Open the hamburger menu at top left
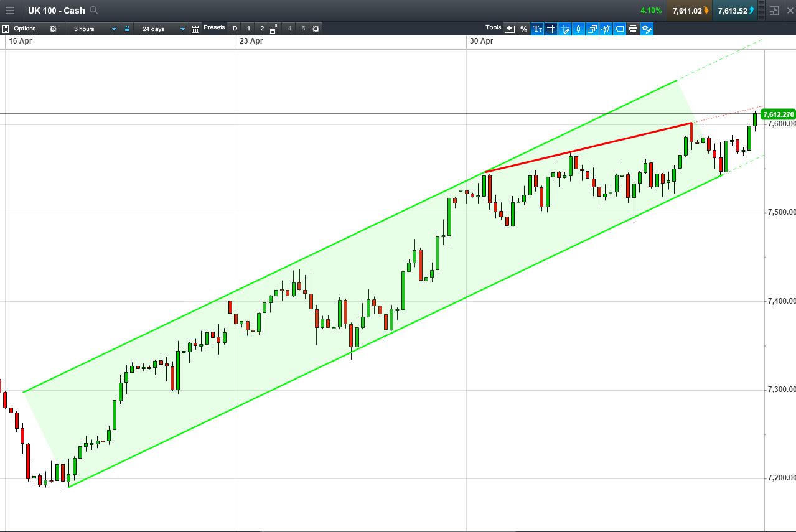This screenshot has width=796, height=532. [9, 11]
